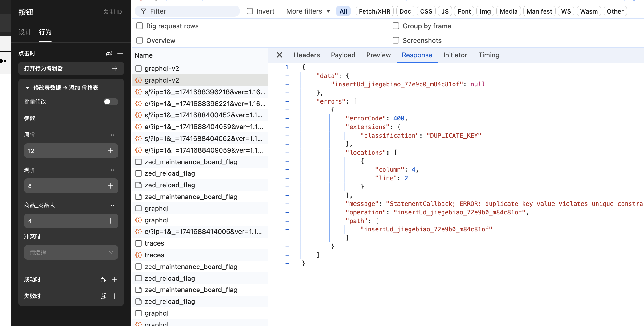
Task: Select the e/?ip=1&_=1741688396221 request
Action: point(200,104)
